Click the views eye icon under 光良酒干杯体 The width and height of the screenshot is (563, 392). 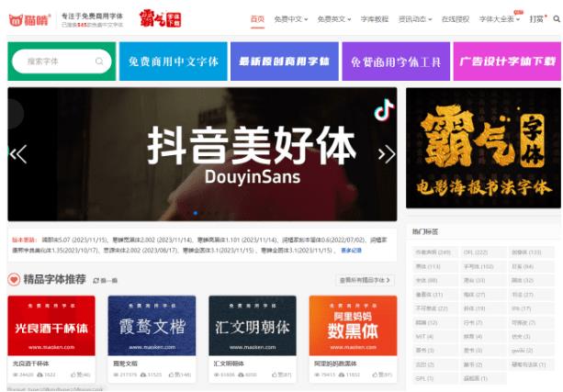16,375
